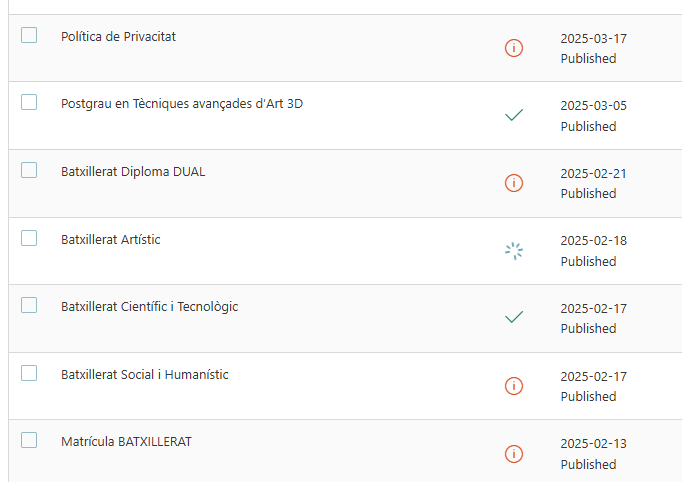This screenshot has width=682, height=482.
Task: Select Matrícula BATXILLERAT checkbox
Action: [29, 440]
